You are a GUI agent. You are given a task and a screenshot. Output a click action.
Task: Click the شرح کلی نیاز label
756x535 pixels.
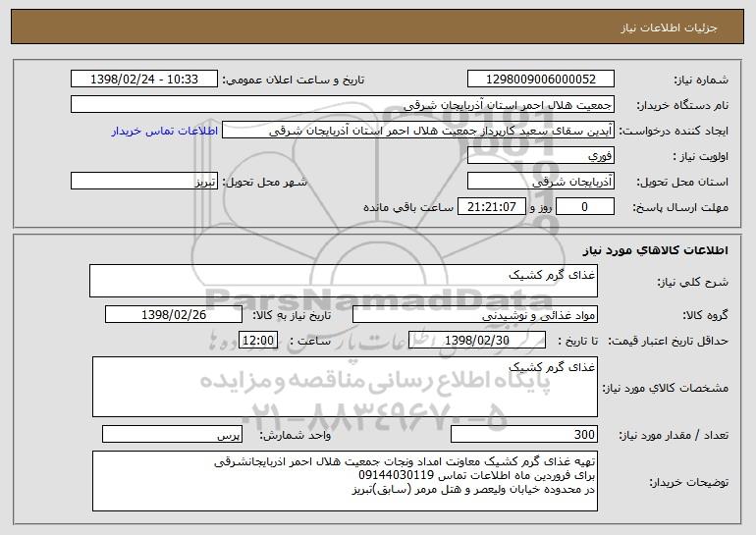click(693, 282)
